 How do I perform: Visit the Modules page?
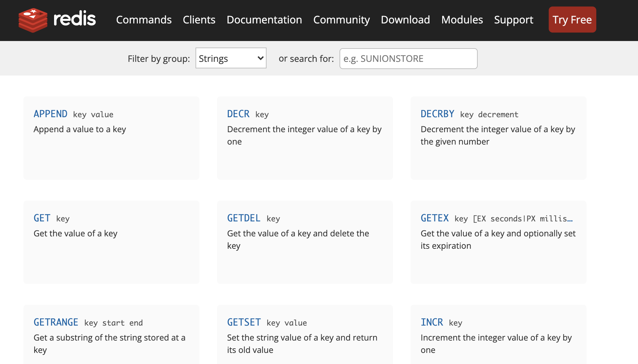pyautogui.click(x=462, y=20)
